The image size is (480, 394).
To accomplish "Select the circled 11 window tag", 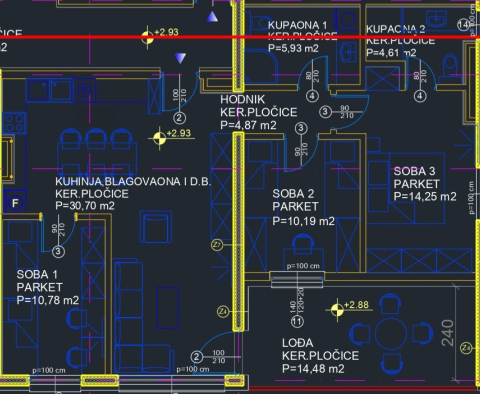I will click(297, 322).
